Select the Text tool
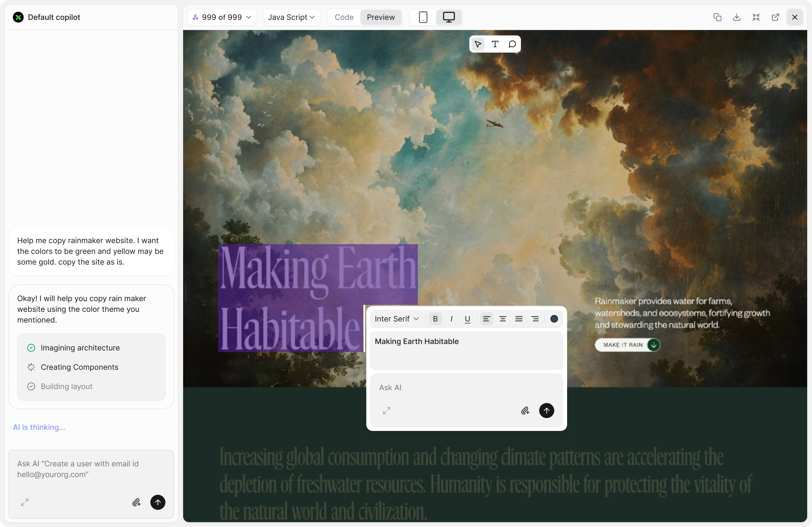Image resolution: width=812 pixels, height=527 pixels. 495,44
